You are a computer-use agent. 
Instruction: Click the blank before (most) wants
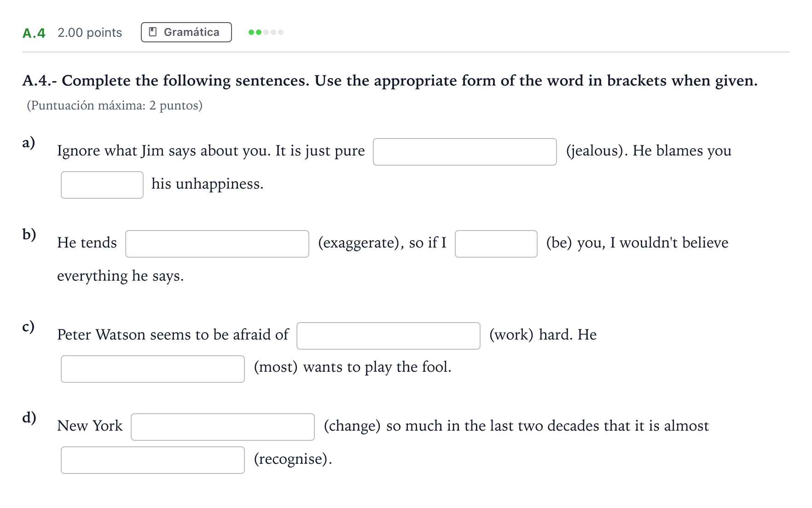(x=153, y=369)
